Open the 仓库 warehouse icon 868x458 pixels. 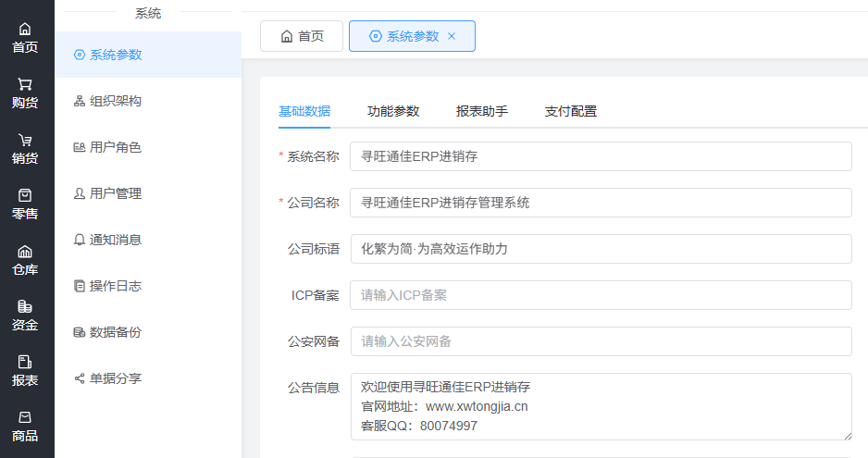[25, 252]
